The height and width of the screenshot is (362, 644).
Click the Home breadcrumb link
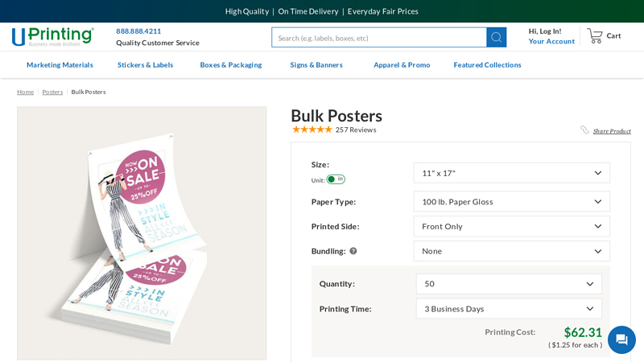26,92
